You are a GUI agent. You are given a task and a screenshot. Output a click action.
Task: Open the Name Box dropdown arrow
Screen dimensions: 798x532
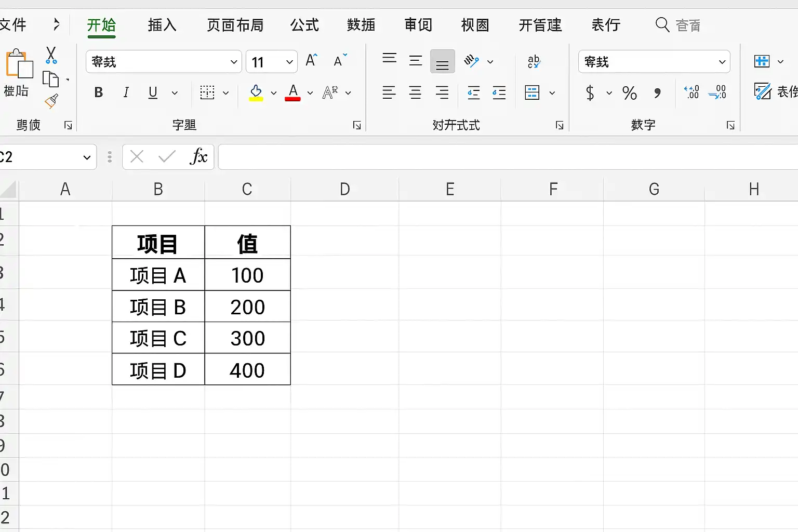(87, 157)
